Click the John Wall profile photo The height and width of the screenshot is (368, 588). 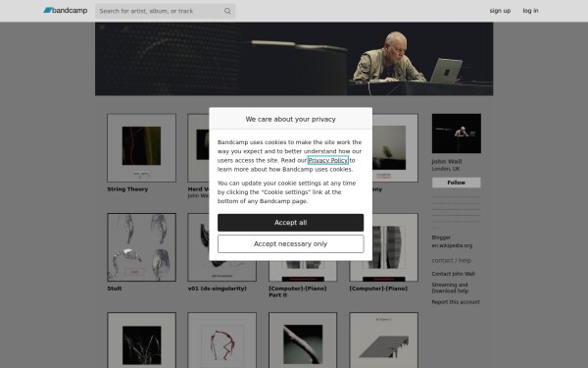456,133
